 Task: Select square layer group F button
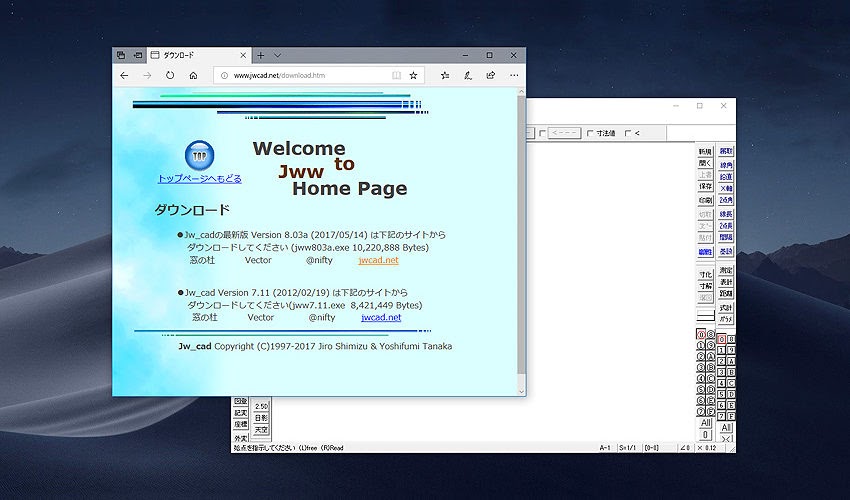(x=731, y=416)
